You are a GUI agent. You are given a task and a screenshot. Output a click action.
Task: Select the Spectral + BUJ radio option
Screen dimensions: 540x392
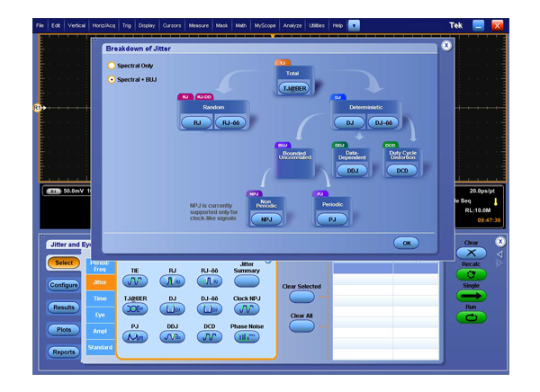[112, 79]
